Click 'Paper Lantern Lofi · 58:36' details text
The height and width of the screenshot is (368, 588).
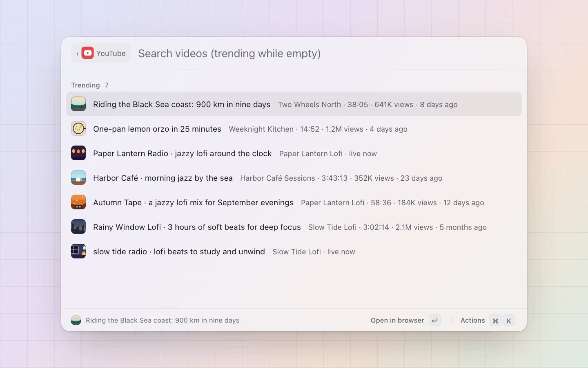click(392, 203)
